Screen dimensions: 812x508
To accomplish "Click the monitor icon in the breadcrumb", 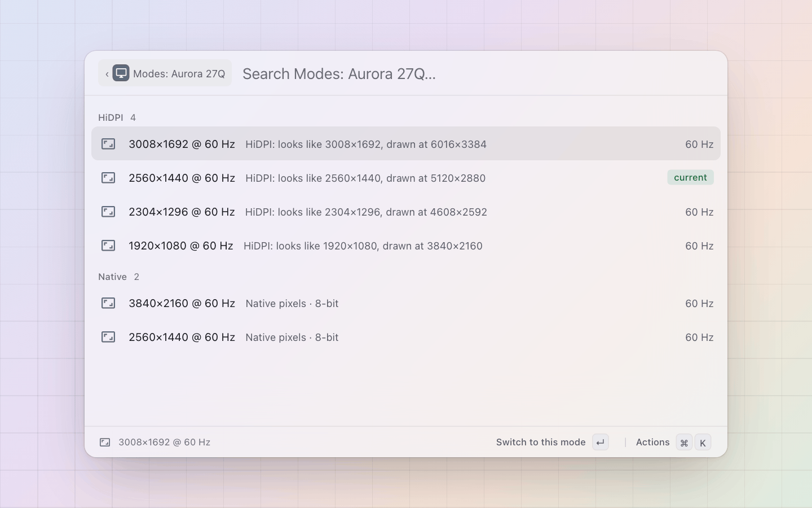I will point(121,73).
